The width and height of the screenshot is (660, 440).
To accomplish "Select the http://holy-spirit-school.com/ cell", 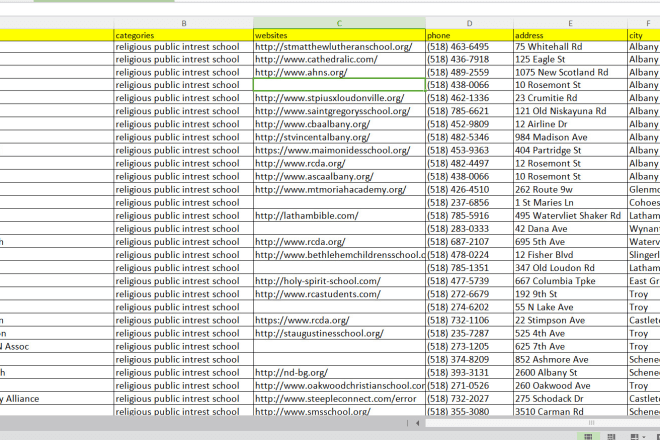I will click(339, 281).
